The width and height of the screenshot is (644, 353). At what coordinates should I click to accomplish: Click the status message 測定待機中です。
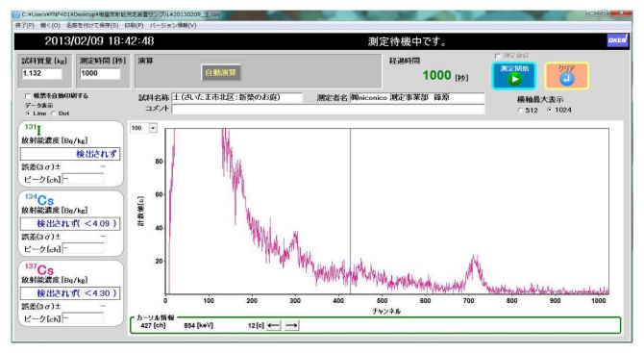tap(407, 41)
